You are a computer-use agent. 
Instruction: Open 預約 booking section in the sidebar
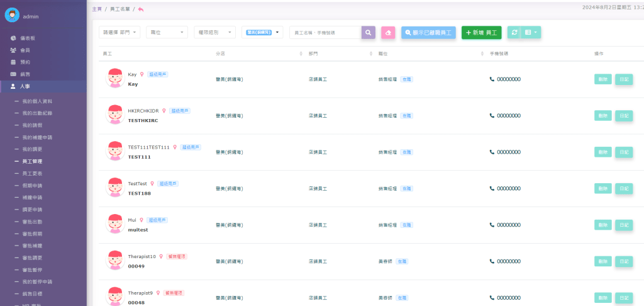pos(25,62)
